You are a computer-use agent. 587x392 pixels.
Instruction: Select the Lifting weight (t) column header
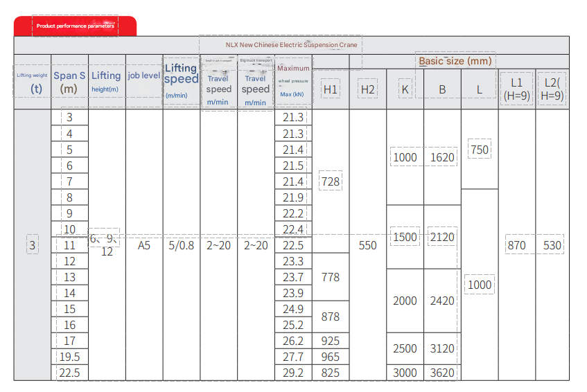(x=32, y=83)
